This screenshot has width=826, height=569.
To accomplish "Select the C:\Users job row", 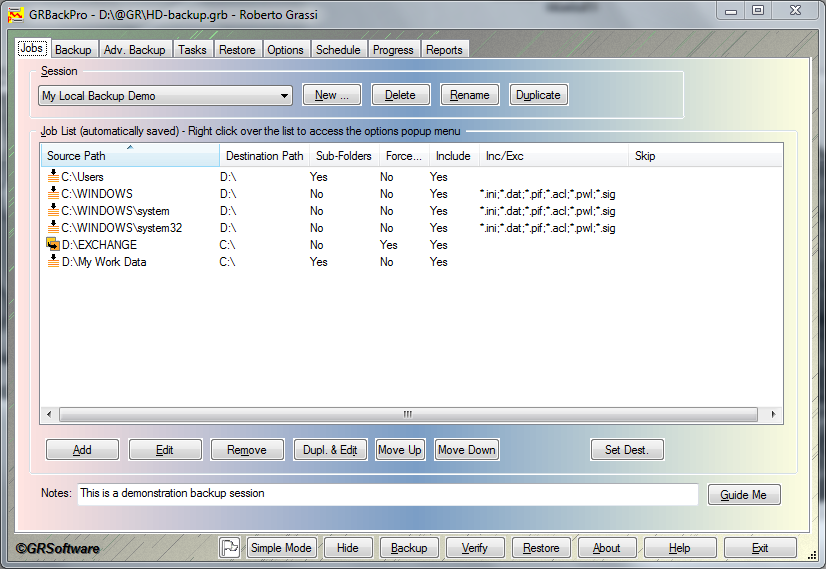I will tap(411, 176).
